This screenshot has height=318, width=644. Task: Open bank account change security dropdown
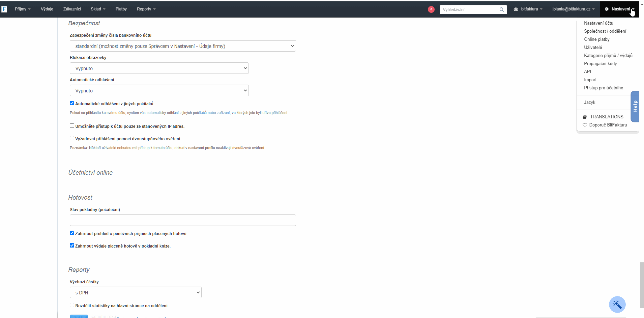[x=183, y=46]
